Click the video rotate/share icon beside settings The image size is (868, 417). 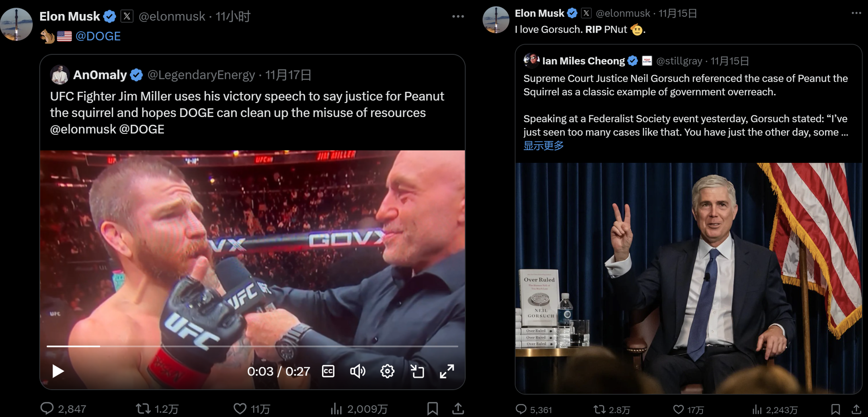(x=417, y=371)
